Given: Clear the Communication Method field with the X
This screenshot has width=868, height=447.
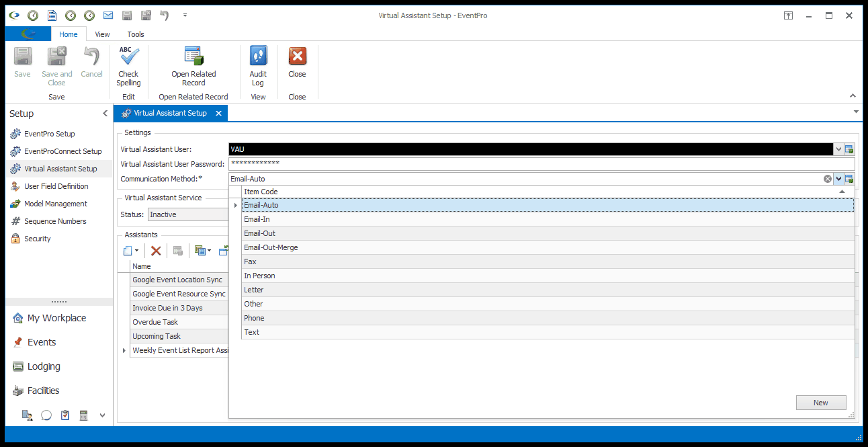Looking at the screenshot, I should (x=828, y=179).
